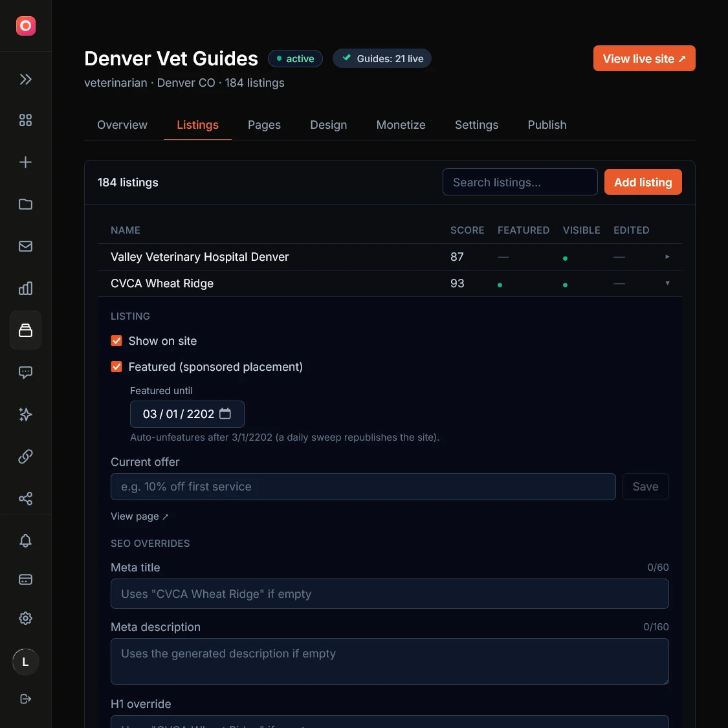Select the highlighted directory stack icon
728x728 pixels.
pos(25,330)
